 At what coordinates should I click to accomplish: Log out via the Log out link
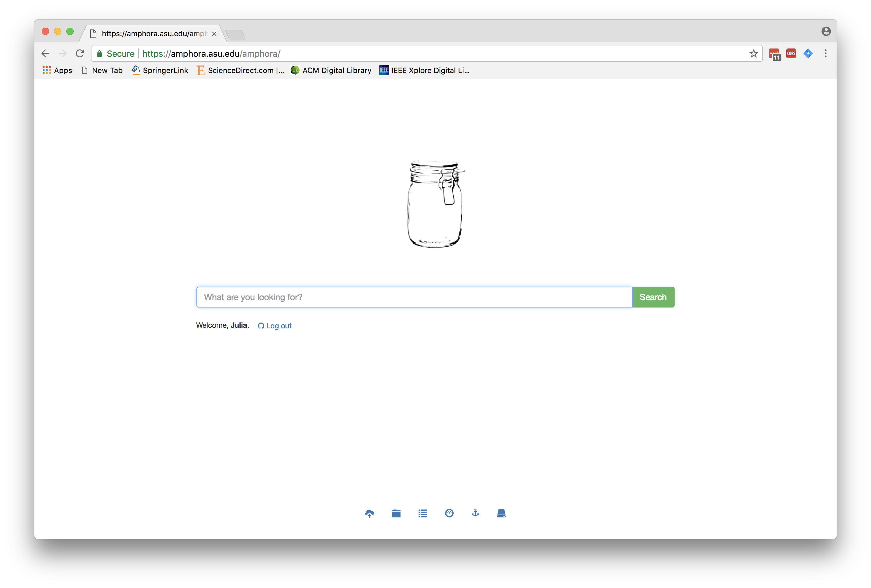point(274,326)
